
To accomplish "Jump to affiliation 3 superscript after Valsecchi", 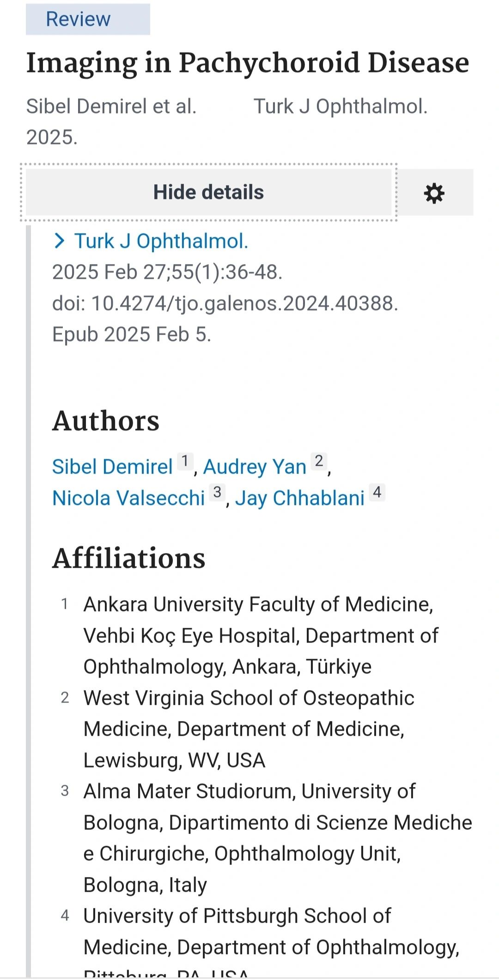I will (x=217, y=493).
